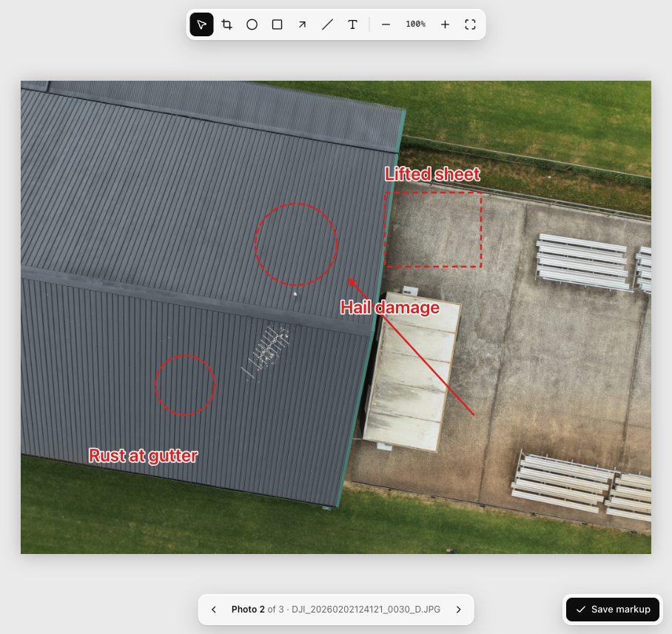Image resolution: width=672 pixels, height=634 pixels.
Task: Select the pointer selection tool
Action: 201,24
